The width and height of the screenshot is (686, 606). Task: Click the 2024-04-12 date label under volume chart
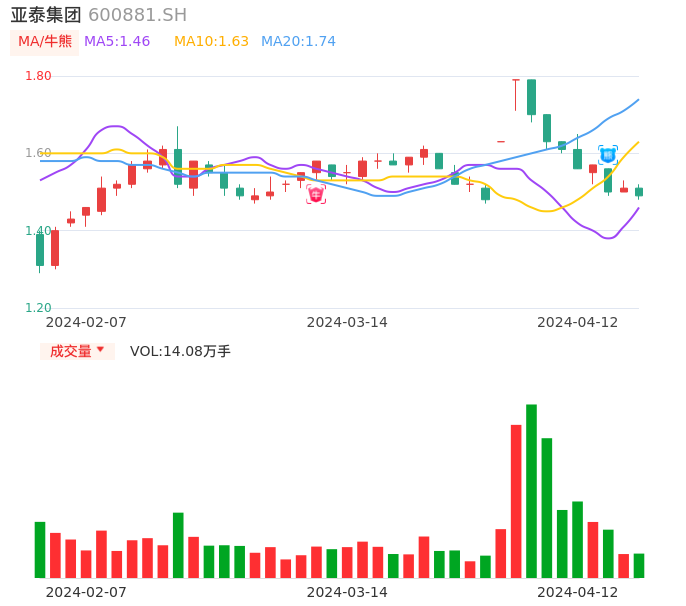[x=578, y=592]
